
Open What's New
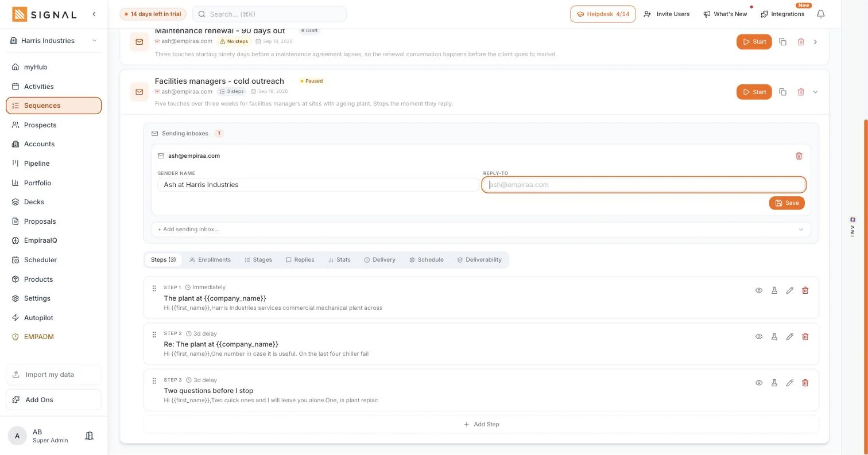click(x=725, y=14)
